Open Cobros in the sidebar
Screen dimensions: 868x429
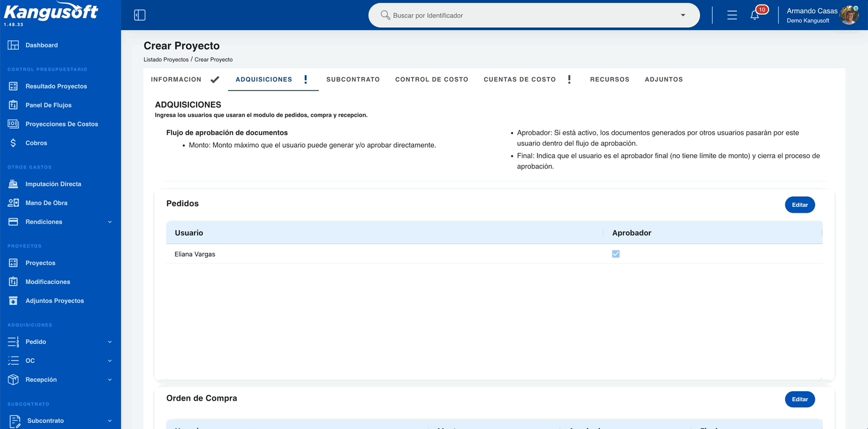tap(36, 143)
